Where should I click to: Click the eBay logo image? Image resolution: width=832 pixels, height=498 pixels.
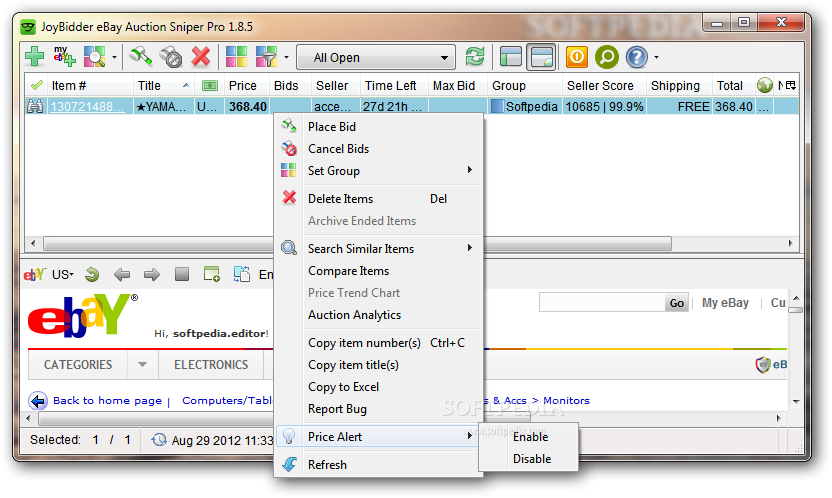click(x=82, y=316)
